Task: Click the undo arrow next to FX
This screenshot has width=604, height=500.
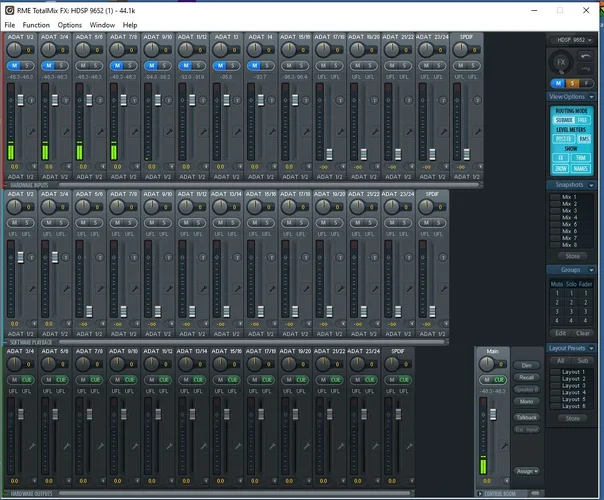Action: [585, 57]
